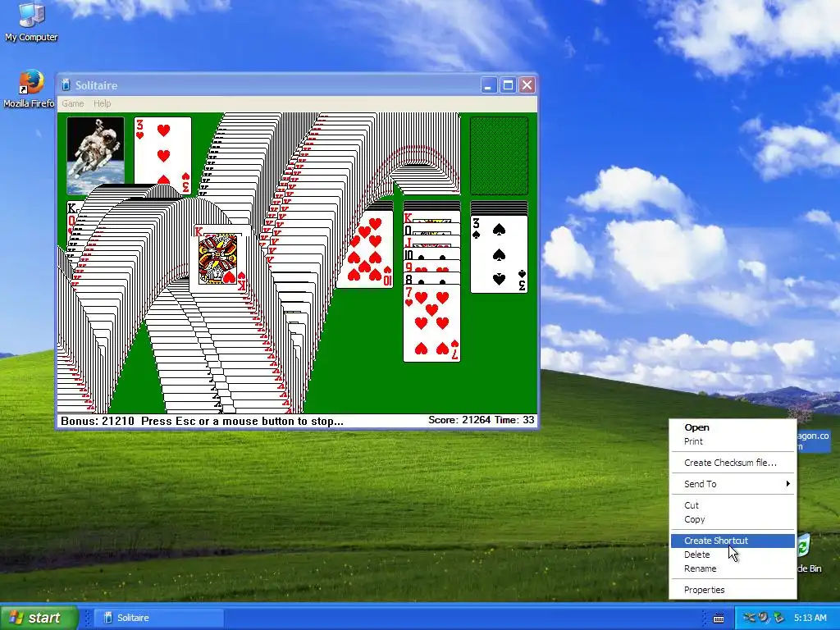
Task: Click the Bonus status bar message
Action: [x=202, y=421]
